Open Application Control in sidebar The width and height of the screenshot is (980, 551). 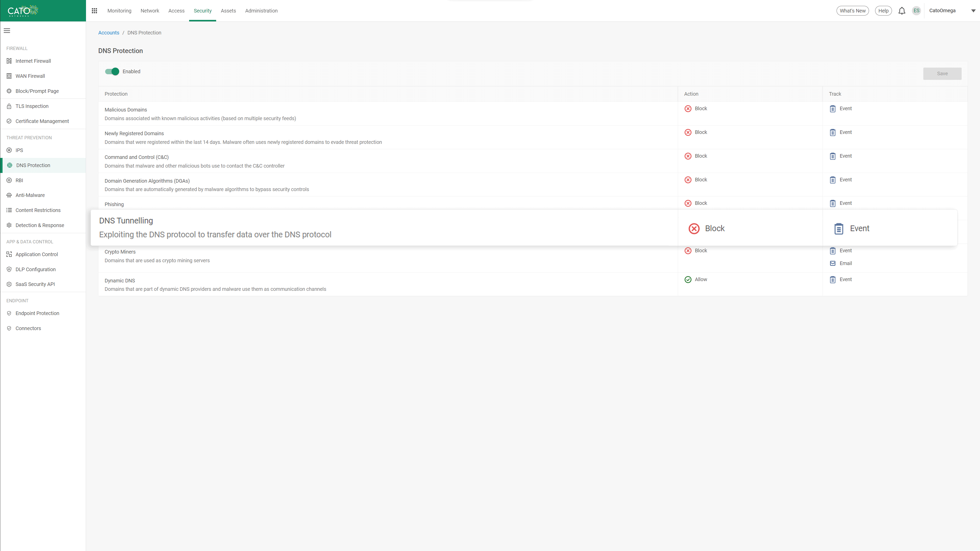pyautogui.click(x=36, y=254)
